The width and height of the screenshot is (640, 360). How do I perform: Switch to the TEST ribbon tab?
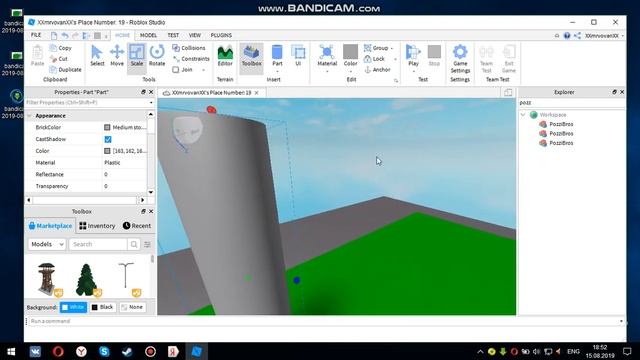173,36
